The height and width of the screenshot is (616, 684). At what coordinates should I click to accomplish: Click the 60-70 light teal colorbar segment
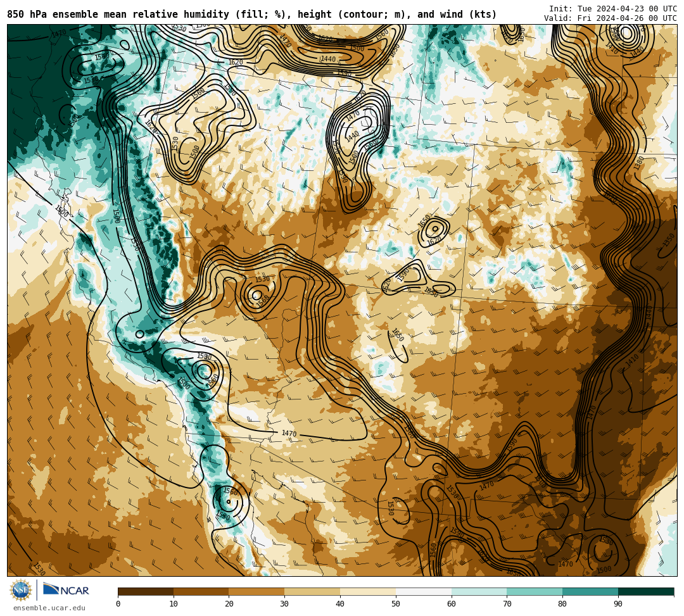(479, 591)
